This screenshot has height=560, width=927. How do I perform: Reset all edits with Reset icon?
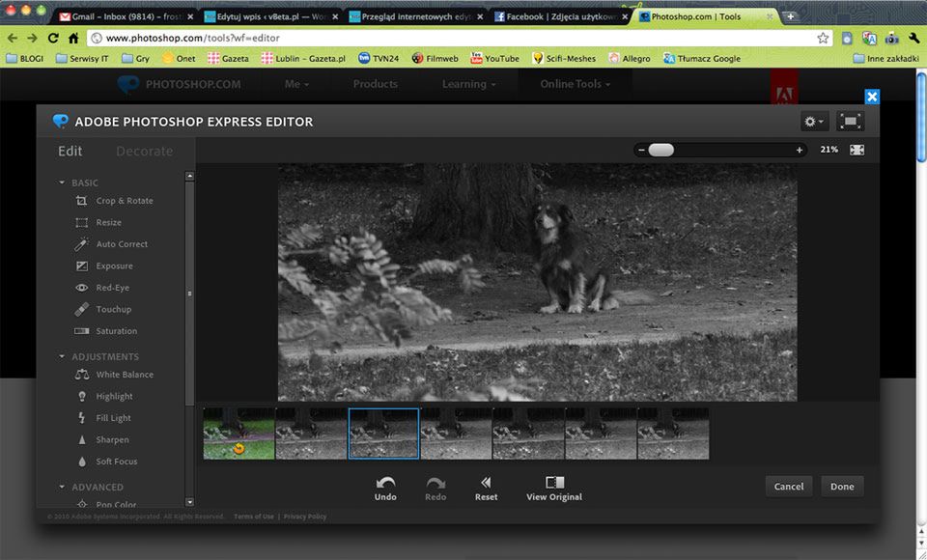click(x=486, y=484)
